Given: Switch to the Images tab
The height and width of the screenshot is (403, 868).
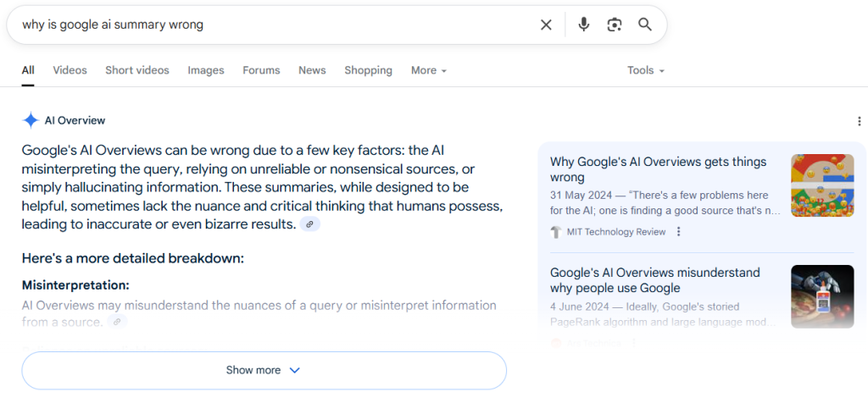Looking at the screenshot, I should pos(206,70).
